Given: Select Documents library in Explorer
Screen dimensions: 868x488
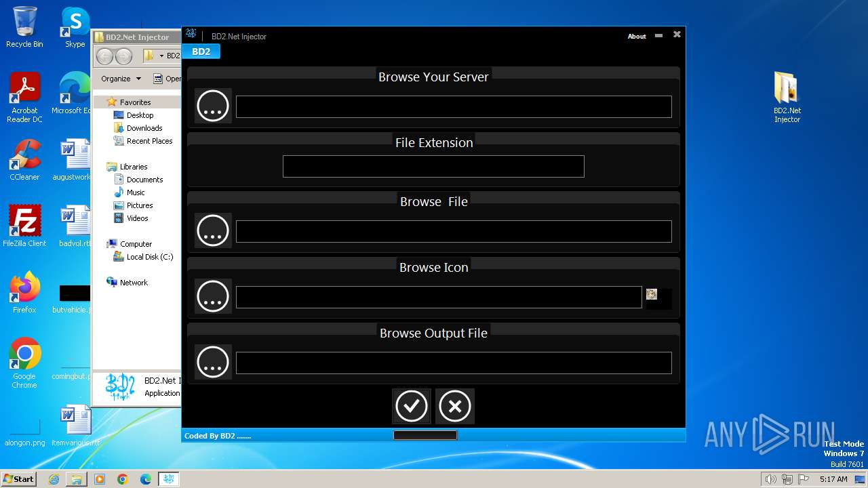Looking at the screenshot, I should click(x=144, y=180).
